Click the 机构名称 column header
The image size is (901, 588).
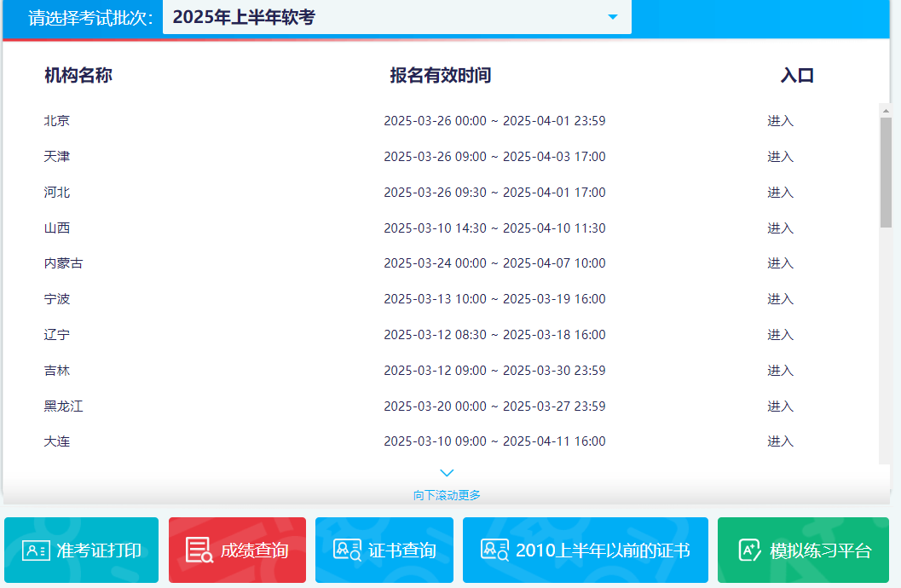[x=78, y=75]
